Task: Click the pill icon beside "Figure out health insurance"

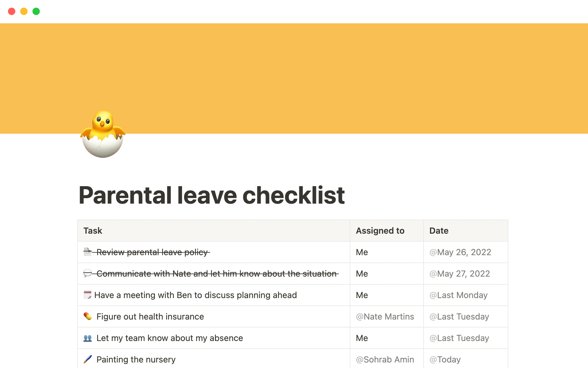Action: coord(88,316)
